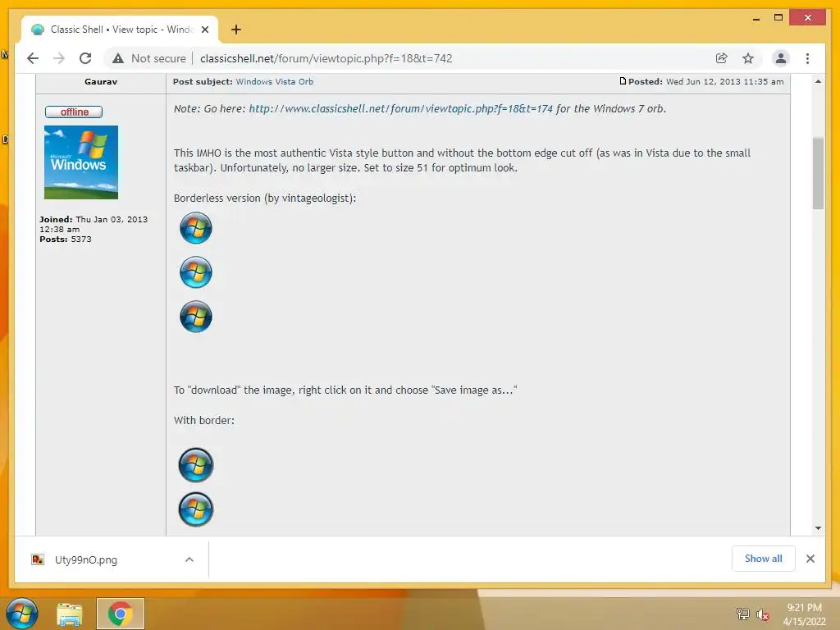Click Gaurav's Windows XP avatar
This screenshot has width=840, height=630.
tap(81, 162)
